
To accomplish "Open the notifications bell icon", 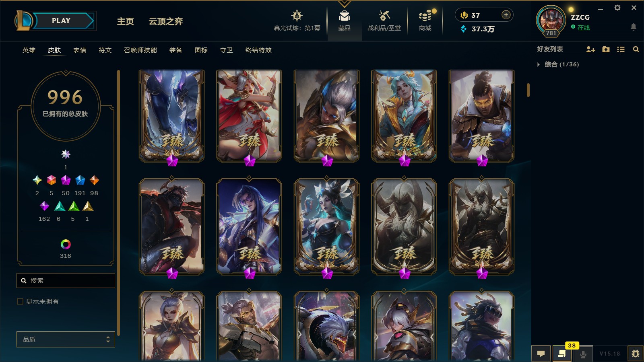I will [633, 27].
